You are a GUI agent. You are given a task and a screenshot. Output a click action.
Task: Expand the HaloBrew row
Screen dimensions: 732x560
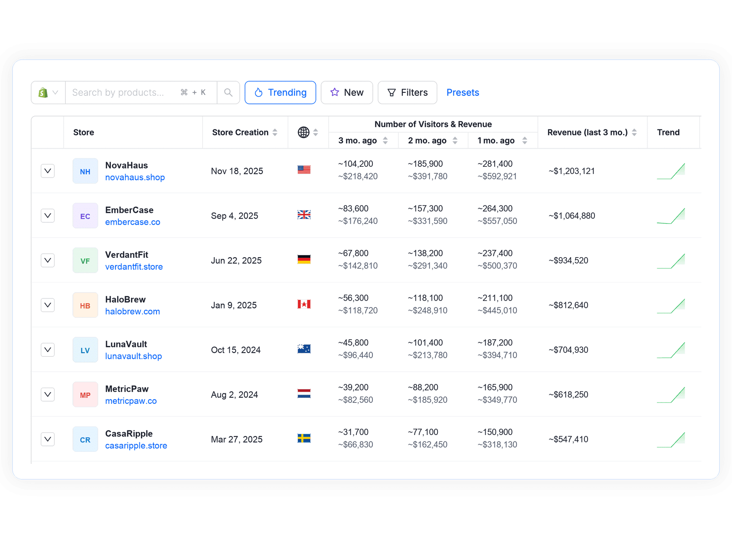pyautogui.click(x=48, y=305)
